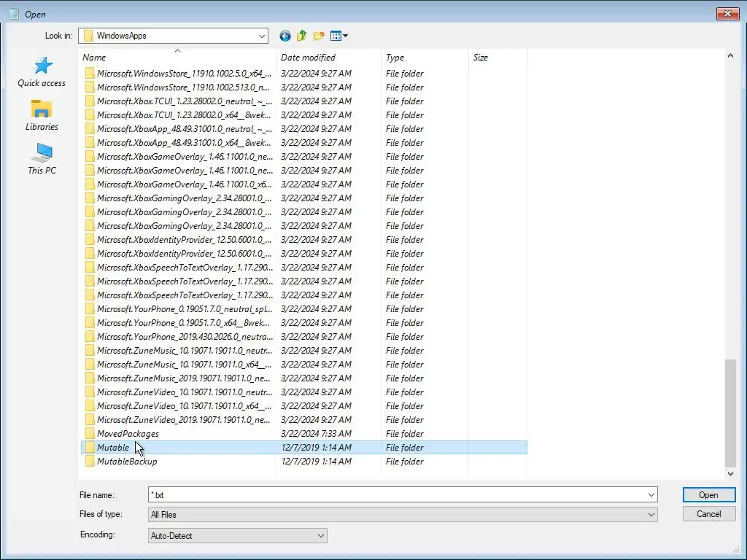Open Encoding Auto-Detect dropdown
The image size is (747, 560).
pos(321,536)
